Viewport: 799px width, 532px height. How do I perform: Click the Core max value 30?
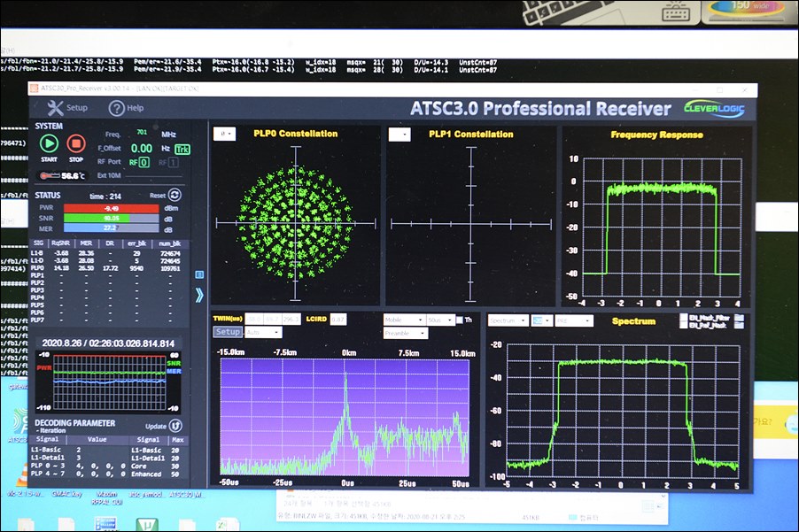(x=175, y=466)
